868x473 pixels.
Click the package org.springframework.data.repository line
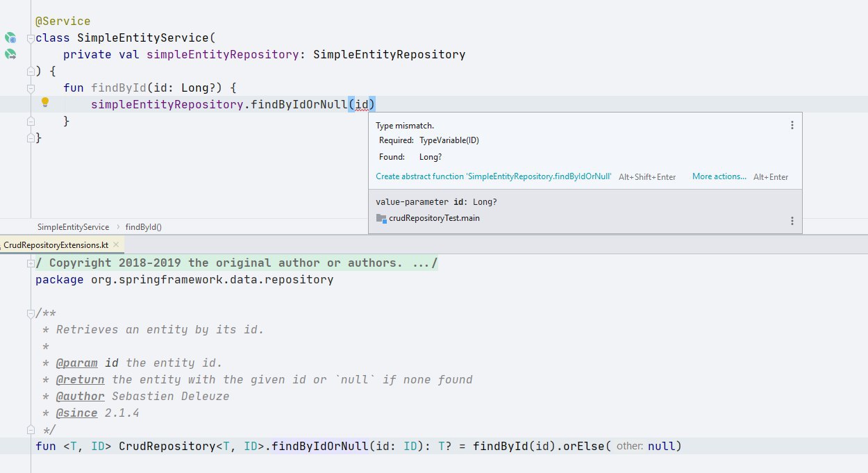click(185, 280)
